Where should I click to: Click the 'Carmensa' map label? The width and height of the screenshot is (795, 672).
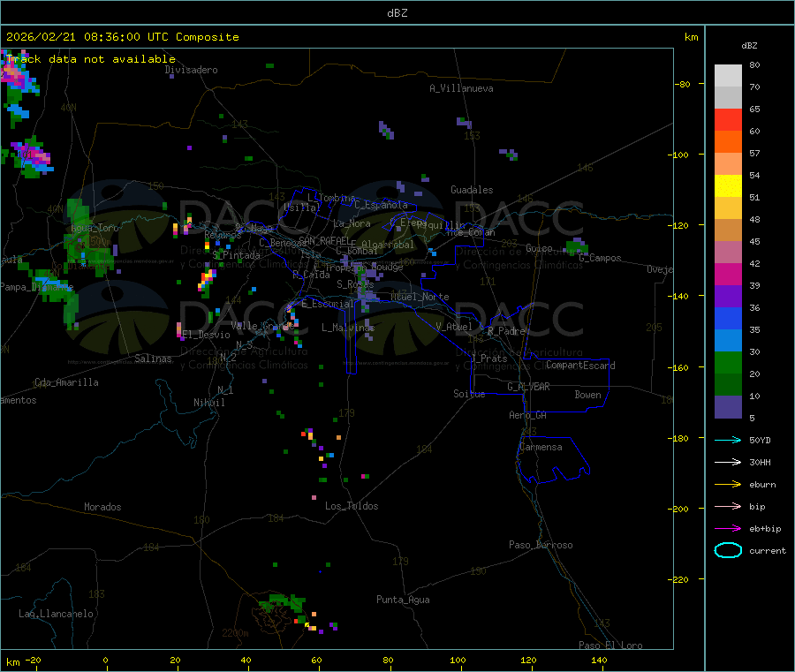541,447
